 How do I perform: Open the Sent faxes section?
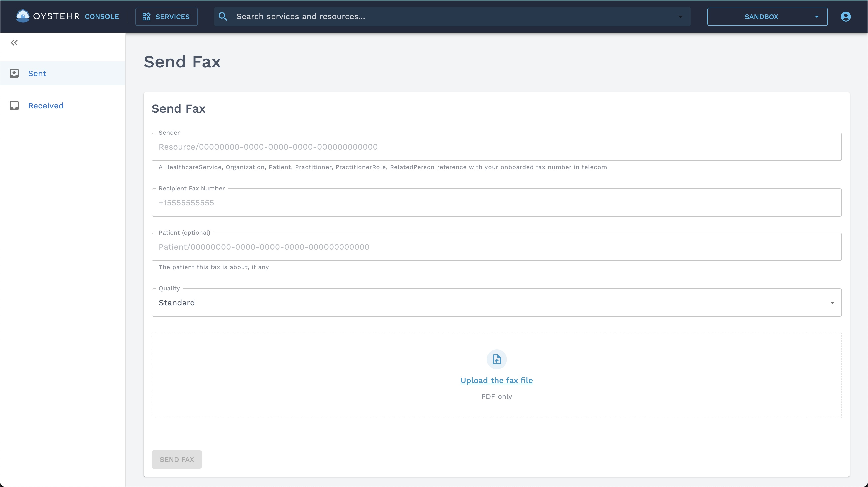63,73
